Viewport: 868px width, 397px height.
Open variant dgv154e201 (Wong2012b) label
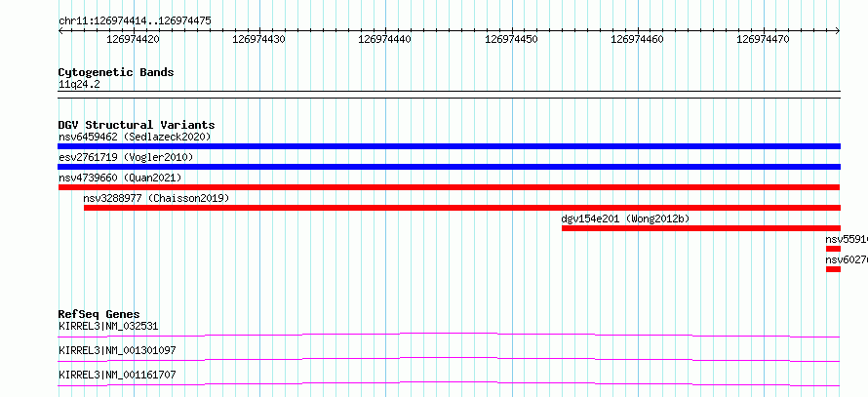625,218
